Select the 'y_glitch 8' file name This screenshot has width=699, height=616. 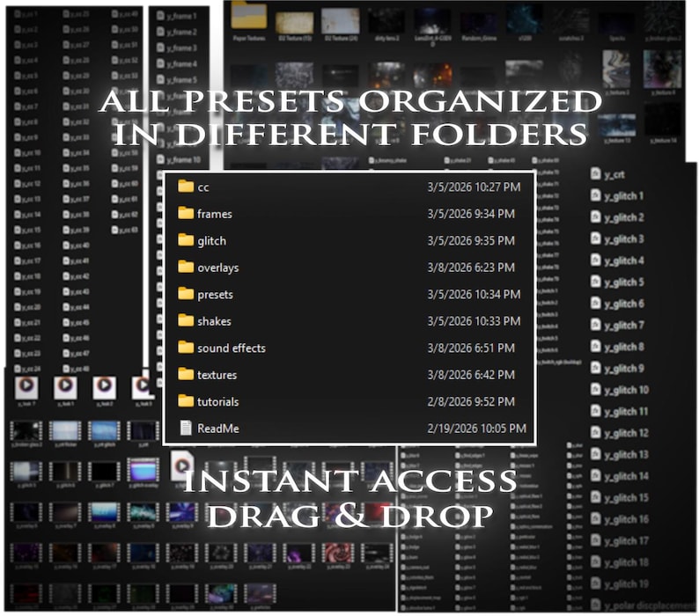pos(623,348)
